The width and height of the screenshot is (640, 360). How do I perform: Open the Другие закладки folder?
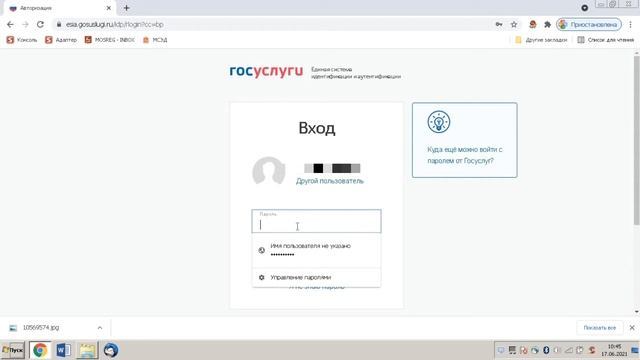pyautogui.click(x=541, y=40)
